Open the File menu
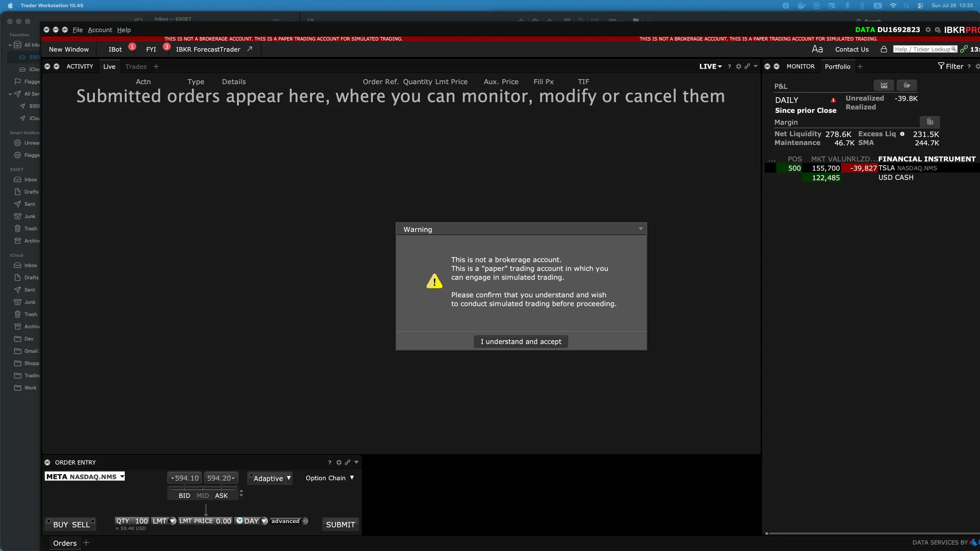 point(78,30)
